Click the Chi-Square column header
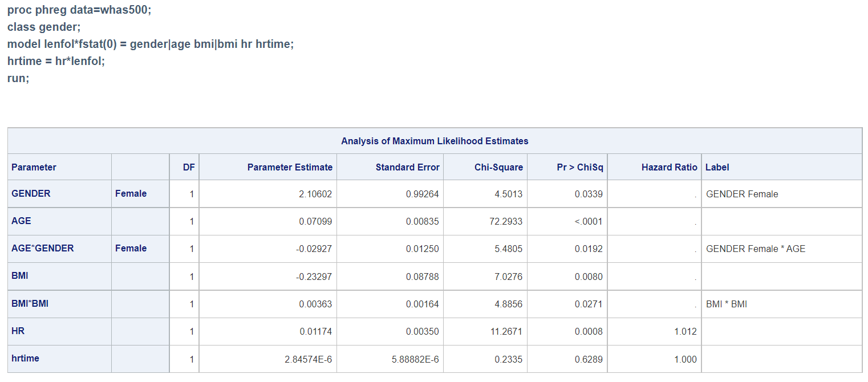 pos(498,167)
